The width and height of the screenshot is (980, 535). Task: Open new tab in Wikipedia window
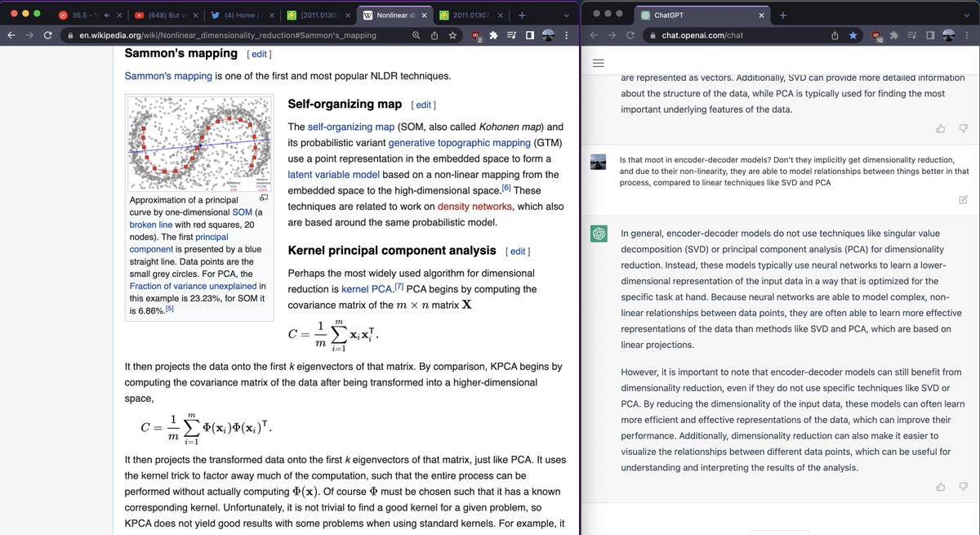(x=522, y=15)
